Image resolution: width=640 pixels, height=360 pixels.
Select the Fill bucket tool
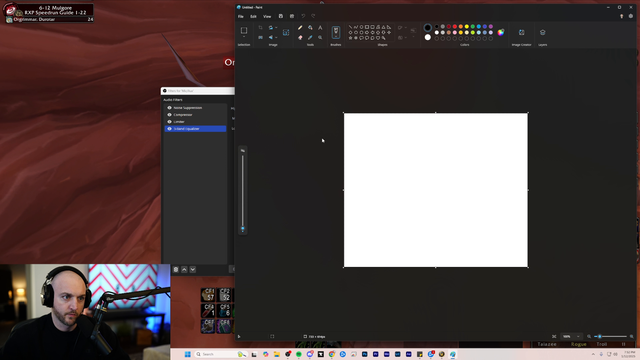[310, 27]
